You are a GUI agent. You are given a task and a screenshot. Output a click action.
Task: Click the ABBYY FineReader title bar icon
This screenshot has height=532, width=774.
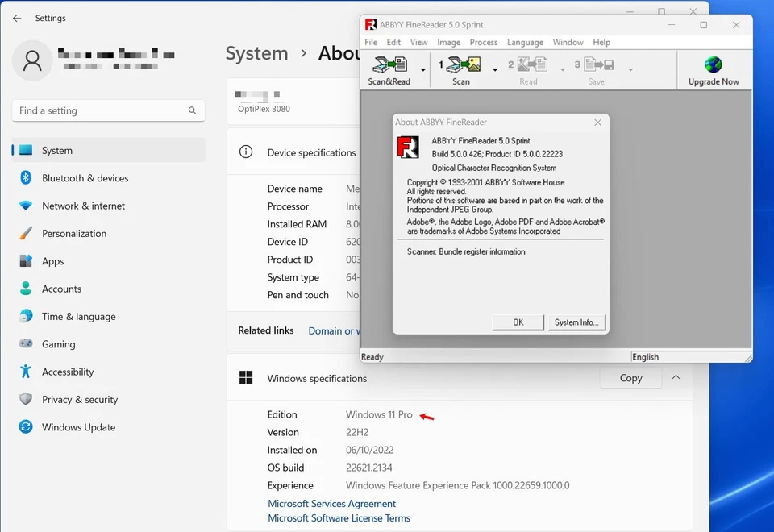pos(370,24)
